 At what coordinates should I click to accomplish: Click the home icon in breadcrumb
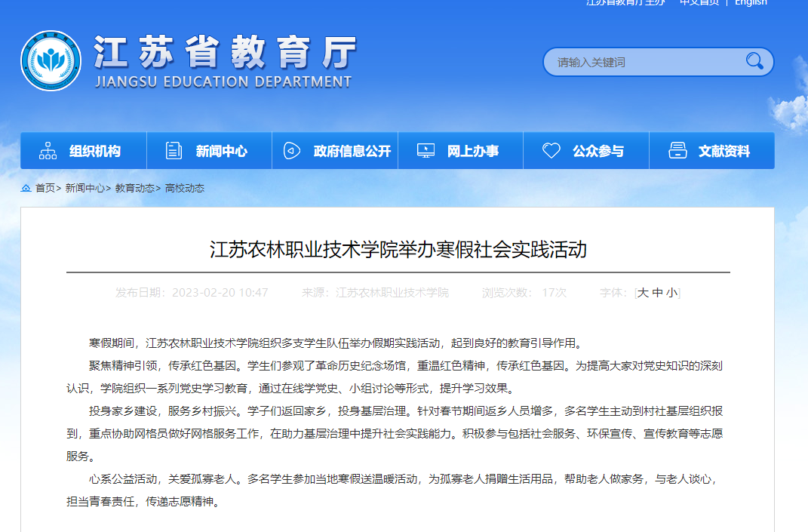point(26,188)
